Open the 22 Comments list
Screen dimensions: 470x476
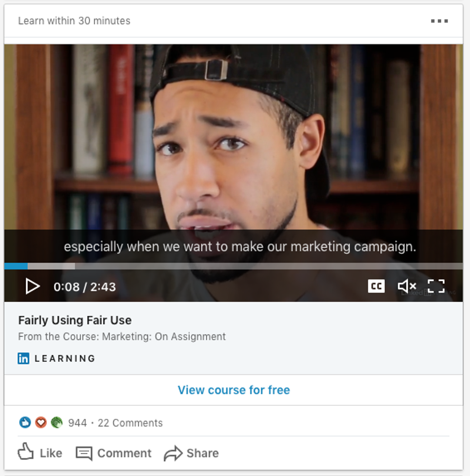click(130, 422)
